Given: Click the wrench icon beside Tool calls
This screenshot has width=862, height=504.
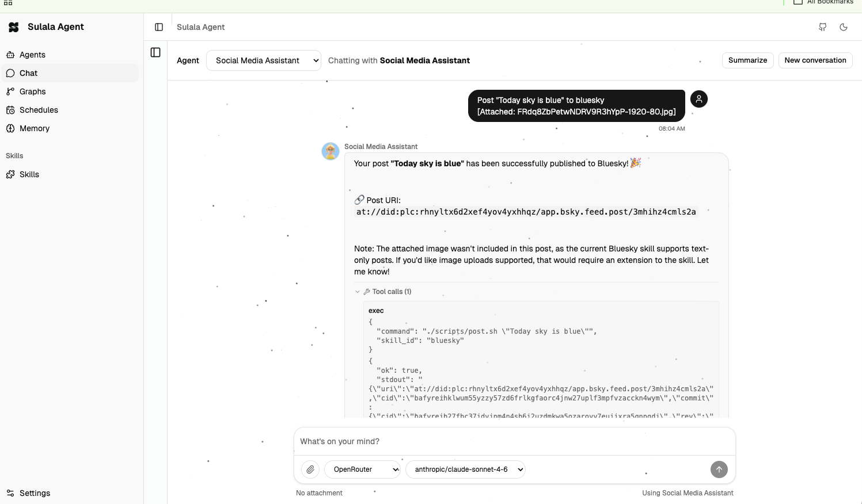Looking at the screenshot, I should 367,292.
